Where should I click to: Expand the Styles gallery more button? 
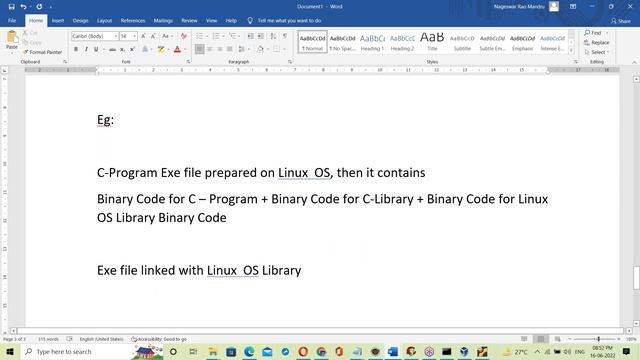tap(571, 50)
